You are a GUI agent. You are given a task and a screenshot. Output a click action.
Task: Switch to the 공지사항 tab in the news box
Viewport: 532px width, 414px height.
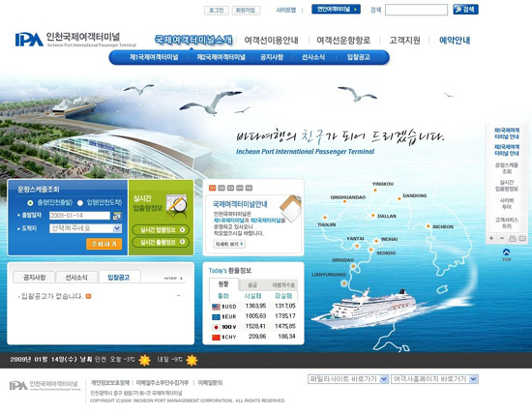pyautogui.click(x=34, y=278)
